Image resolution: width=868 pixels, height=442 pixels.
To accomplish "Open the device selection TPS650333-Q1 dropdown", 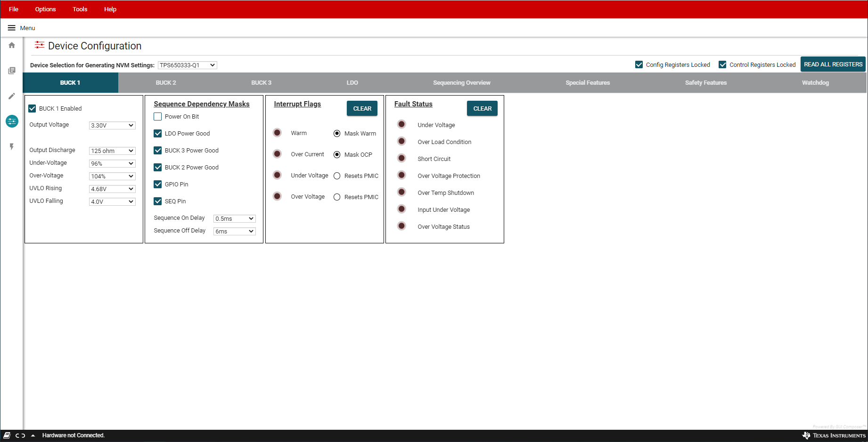I will pyautogui.click(x=187, y=65).
